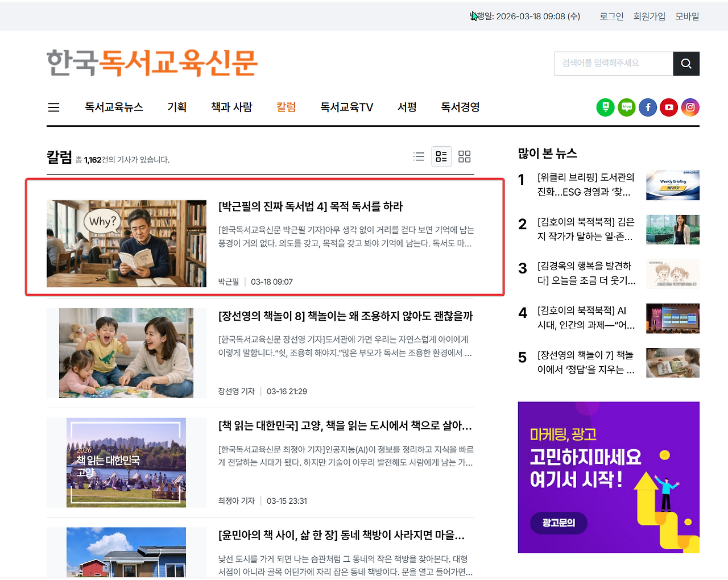Screen dimensions: 728x580
Task: Go to the 기획 section
Action: 177,107
